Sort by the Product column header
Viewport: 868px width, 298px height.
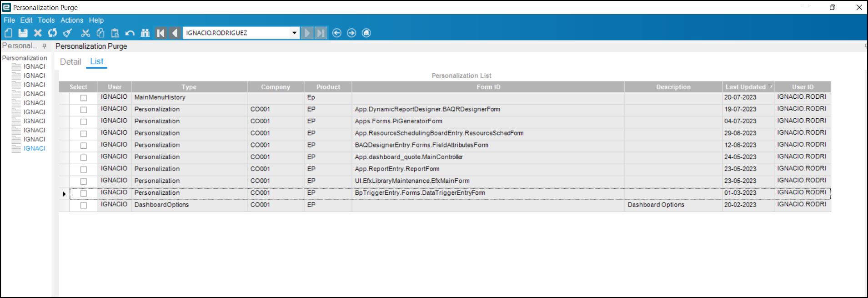click(328, 87)
